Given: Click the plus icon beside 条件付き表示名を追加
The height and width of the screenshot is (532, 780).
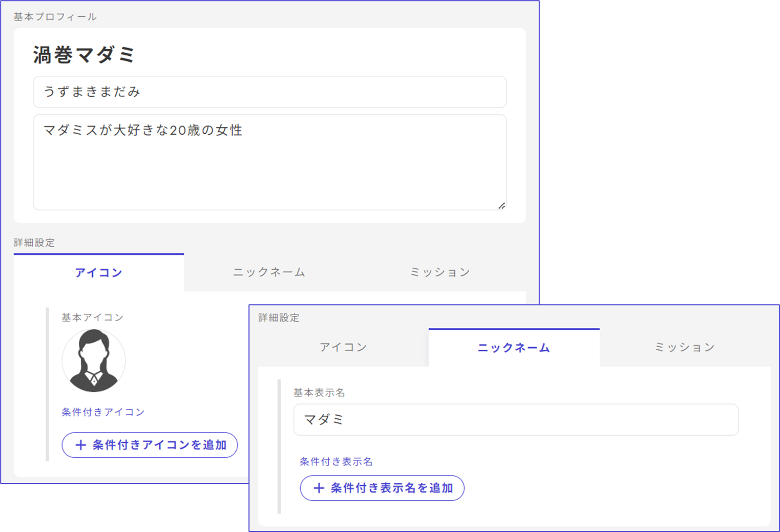Looking at the screenshot, I should [319, 488].
